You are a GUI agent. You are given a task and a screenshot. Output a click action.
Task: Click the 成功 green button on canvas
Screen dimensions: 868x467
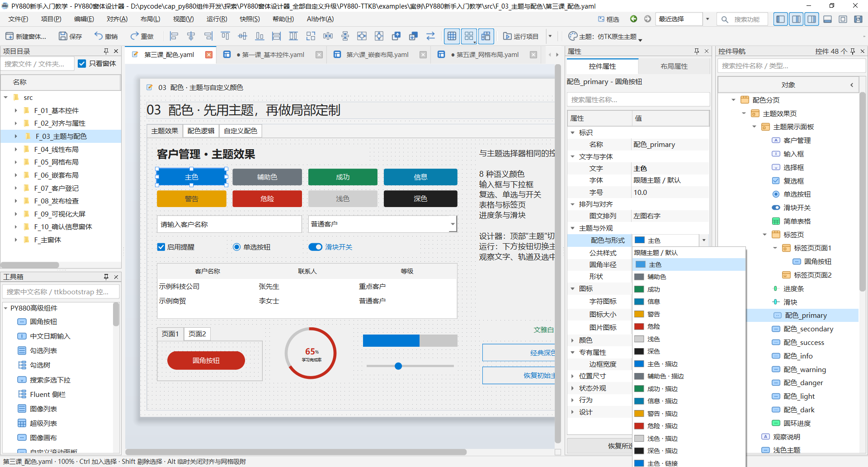(343, 177)
